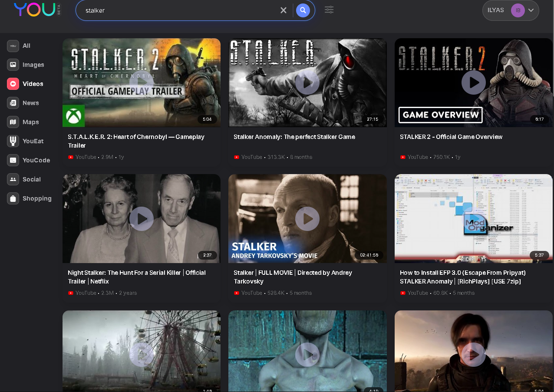
Task: Open 'Stalker Anomaly: The perfect Stalker Game' title
Action: 294,137
